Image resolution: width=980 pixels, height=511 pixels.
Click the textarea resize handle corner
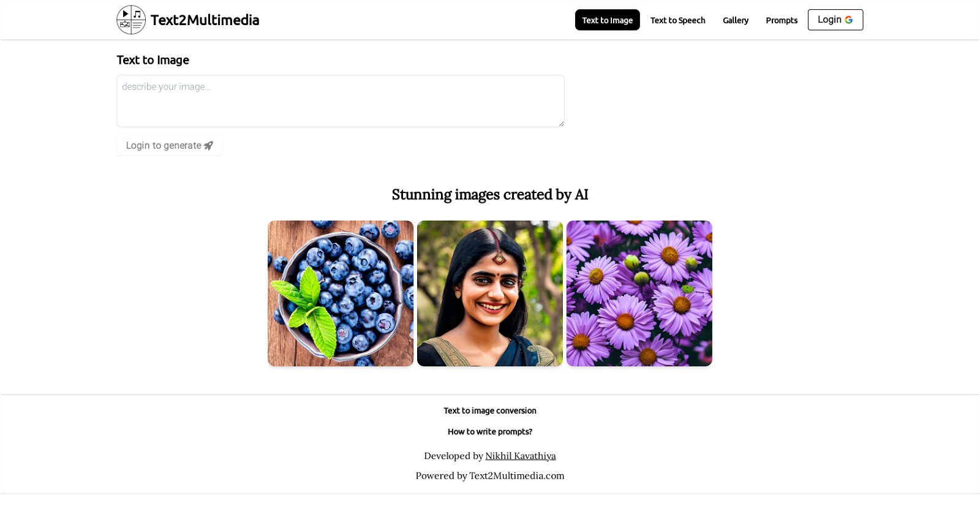click(x=560, y=123)
